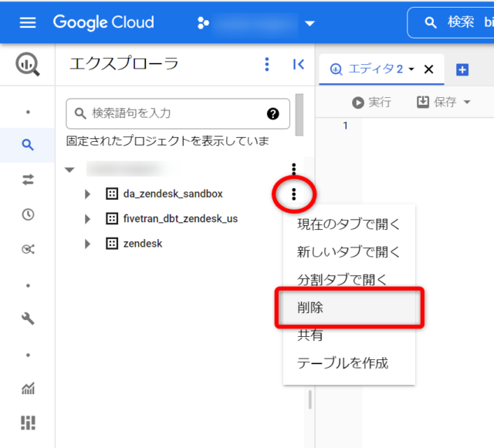Viewport: 494px width, 448px height.
Task: Collapse the pinned project tree node
Action: point(69,170)
